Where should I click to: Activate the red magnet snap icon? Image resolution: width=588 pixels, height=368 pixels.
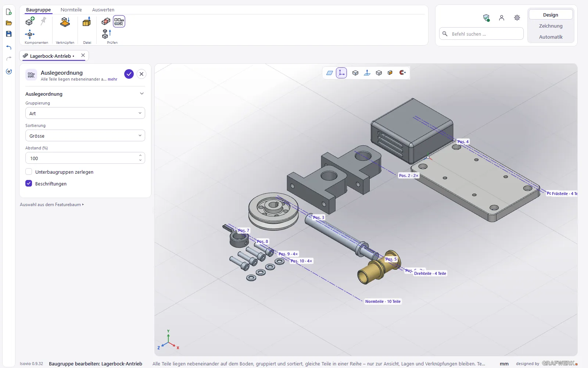pyautogui.click(x=402, y=72)
